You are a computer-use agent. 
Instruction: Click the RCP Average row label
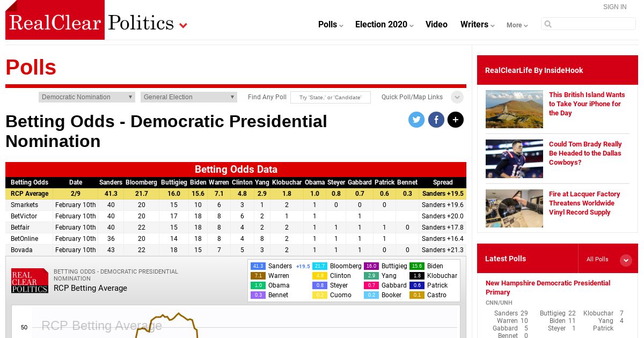(x=30, y=194)
